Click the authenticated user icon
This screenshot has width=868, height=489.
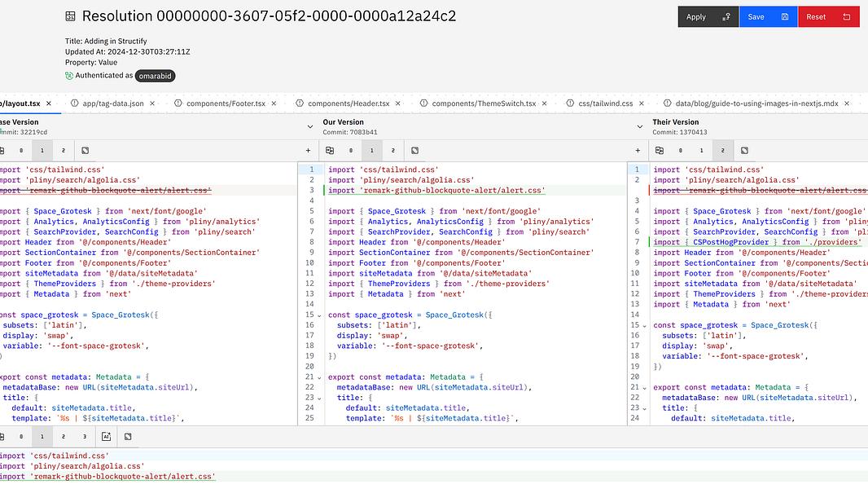pos(69,76)
